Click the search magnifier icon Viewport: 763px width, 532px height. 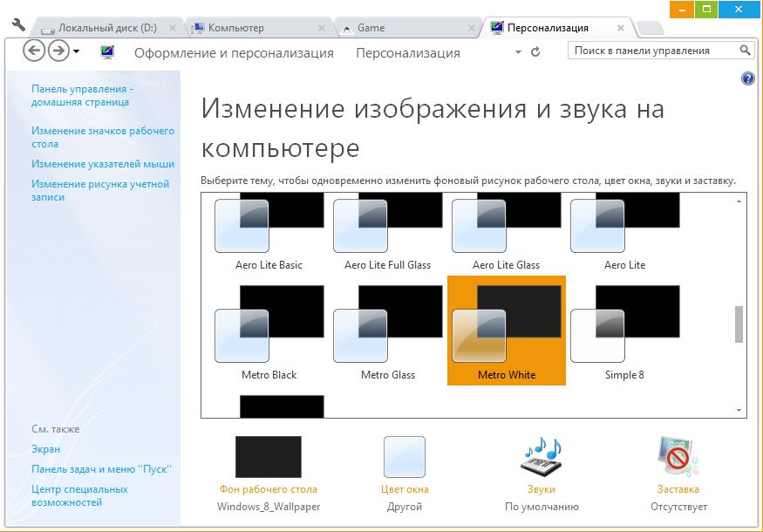[745, 50]
